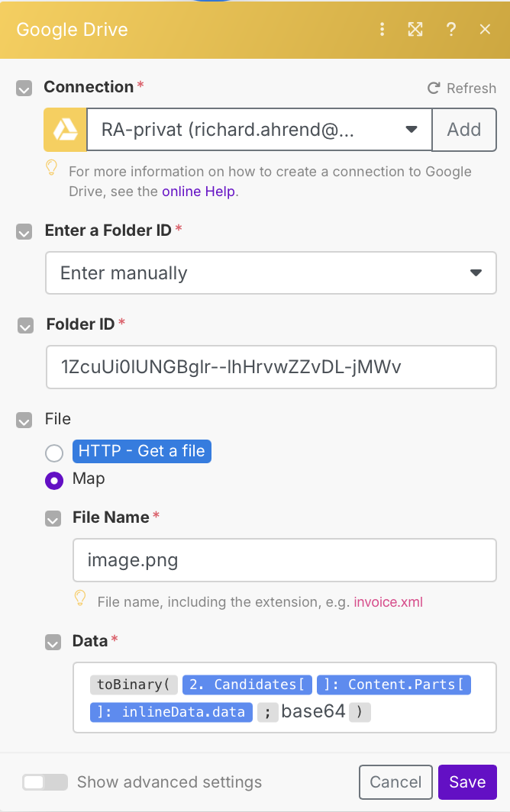Open the online Help link

tap(199, 192)
